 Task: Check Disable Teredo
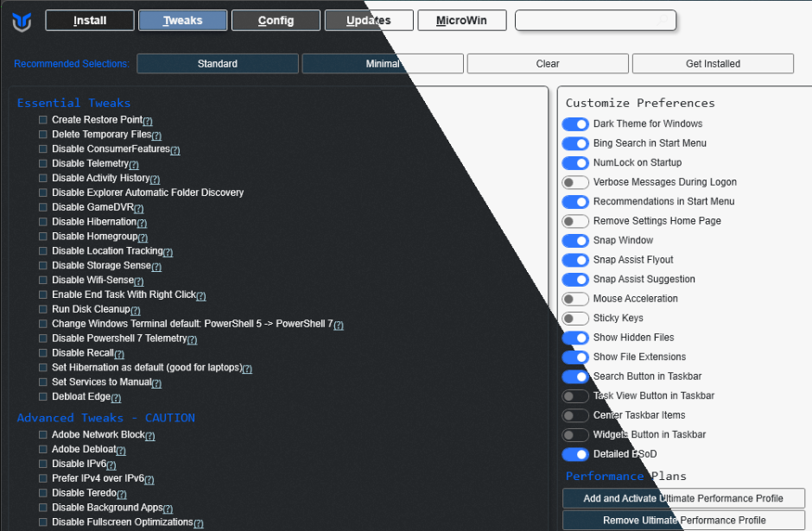[x=43, y=493]
